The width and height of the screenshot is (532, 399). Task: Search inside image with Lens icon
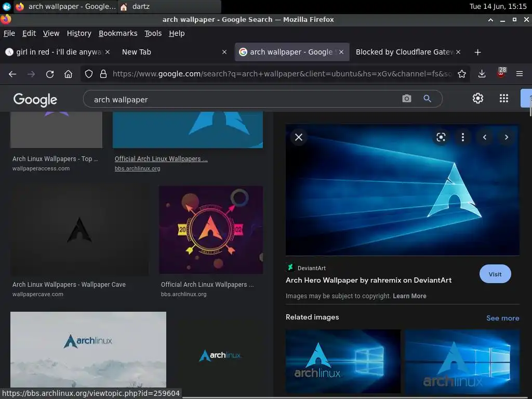[441, 137]
